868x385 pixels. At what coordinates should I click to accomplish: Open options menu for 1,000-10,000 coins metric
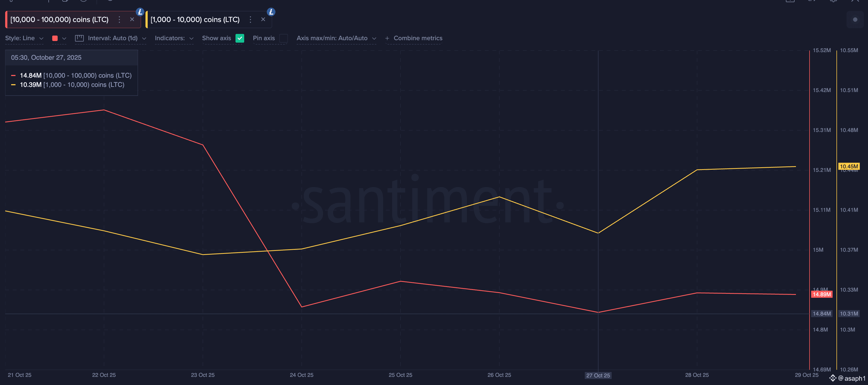click(x=250, y=20)
